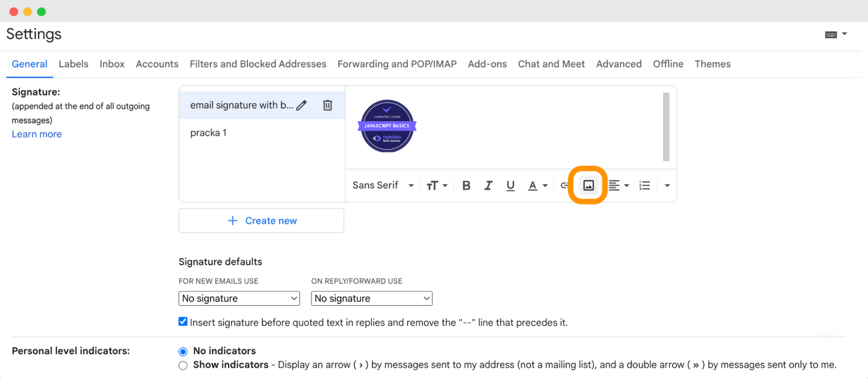Follow the Learn more link
The image size is (868, 379).
36,134
